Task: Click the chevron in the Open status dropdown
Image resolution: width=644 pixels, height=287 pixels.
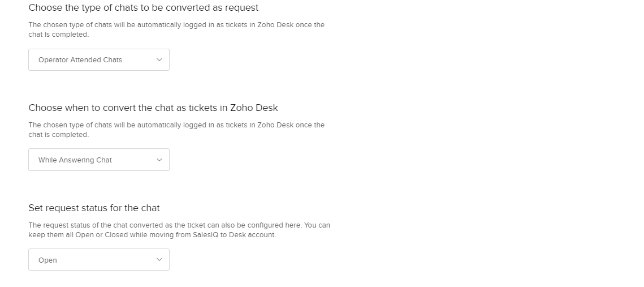Action: pyautogui.click(x=159, y=260)
